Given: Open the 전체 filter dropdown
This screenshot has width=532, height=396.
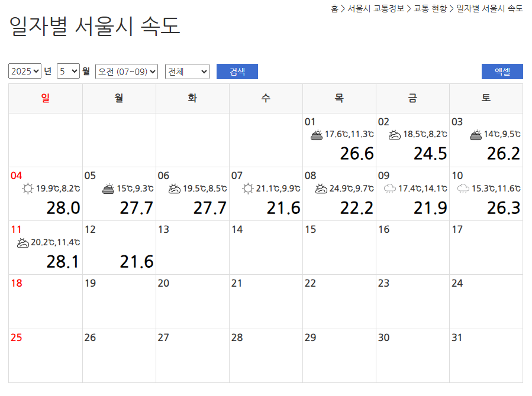Looking at the screenshot, I should point(187,72).
